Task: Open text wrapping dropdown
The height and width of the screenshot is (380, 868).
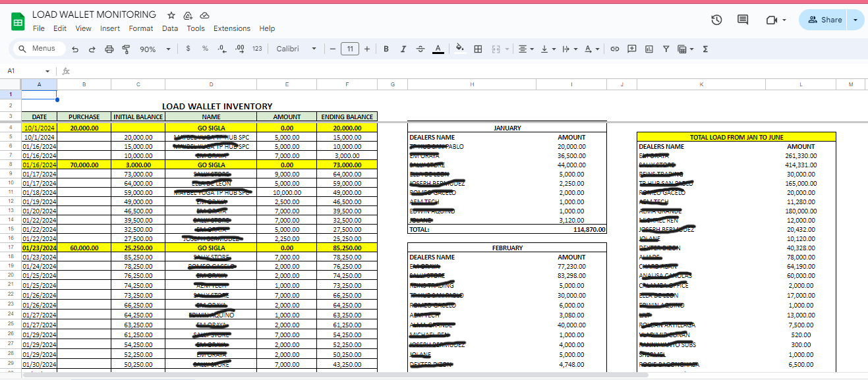Action: (x=569, y=49)
